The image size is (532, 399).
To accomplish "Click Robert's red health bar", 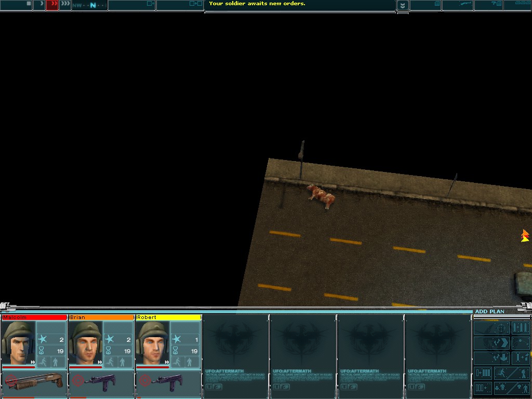I will pyautogui.click(x=153, y=367).
